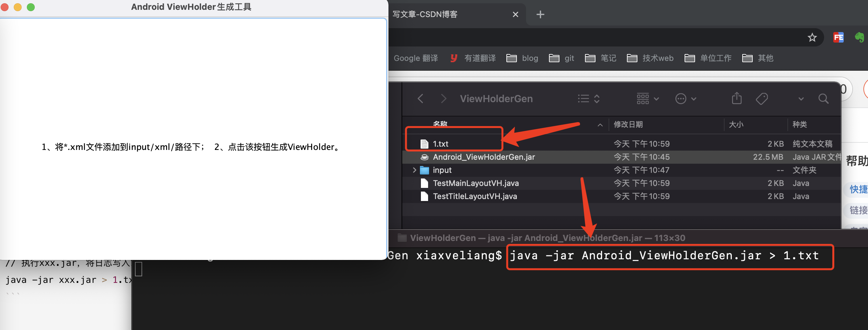Open Finder action ellipsis menu
The height and width of the screenshot is (330, 868).
point(686,99)
